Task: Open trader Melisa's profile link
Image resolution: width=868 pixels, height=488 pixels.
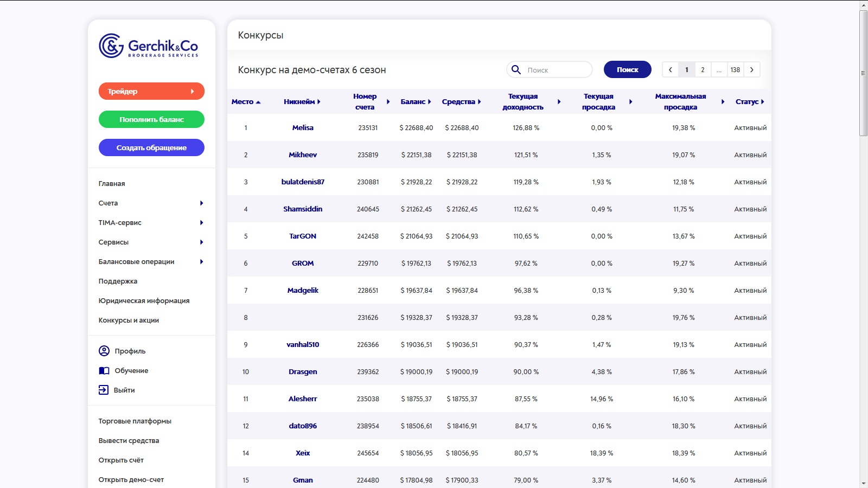Action: pos(303,128)
